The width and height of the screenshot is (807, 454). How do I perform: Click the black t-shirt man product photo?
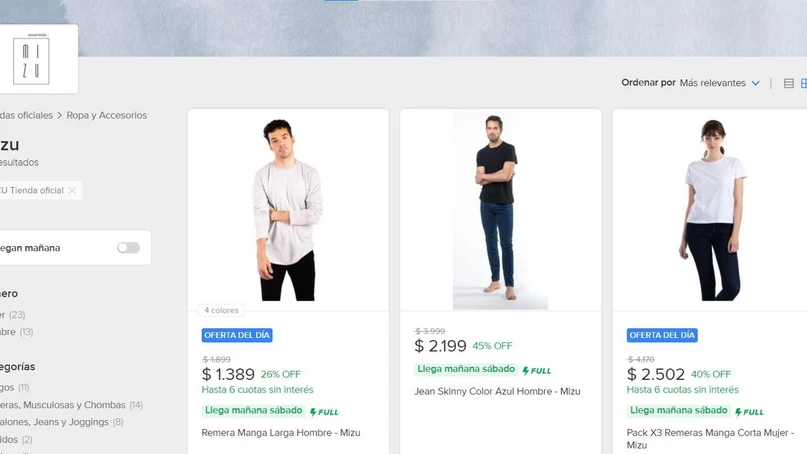(x=500, y=210)
